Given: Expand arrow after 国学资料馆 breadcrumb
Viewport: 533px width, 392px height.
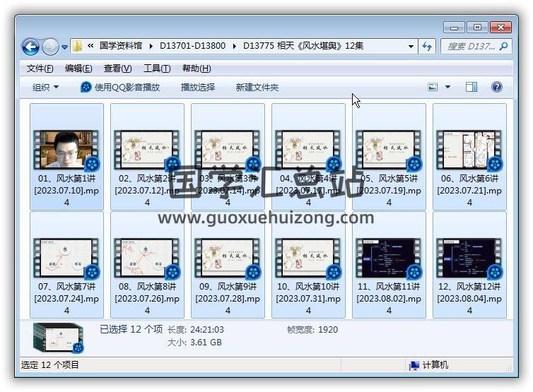Looking at the screenshot, I should 151,46.
